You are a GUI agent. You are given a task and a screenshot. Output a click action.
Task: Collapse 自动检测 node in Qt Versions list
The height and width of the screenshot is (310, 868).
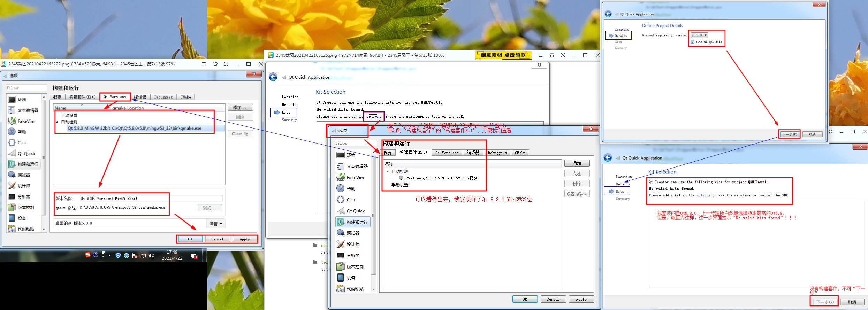coord(57,122)
